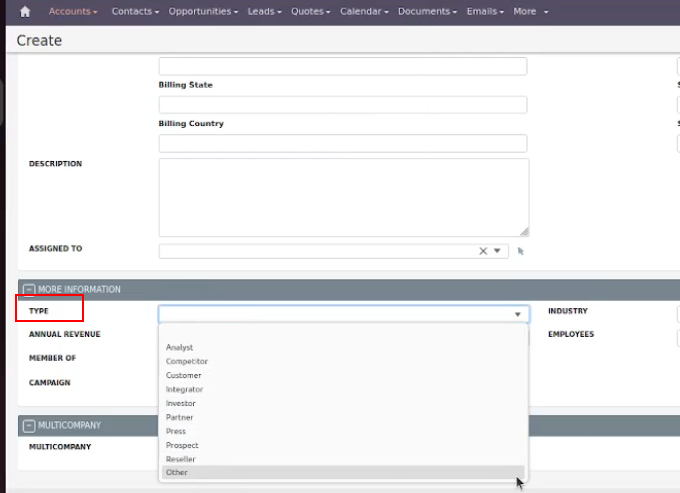Click the Billing Country input field
680x493 pixels.
point(342,143)
